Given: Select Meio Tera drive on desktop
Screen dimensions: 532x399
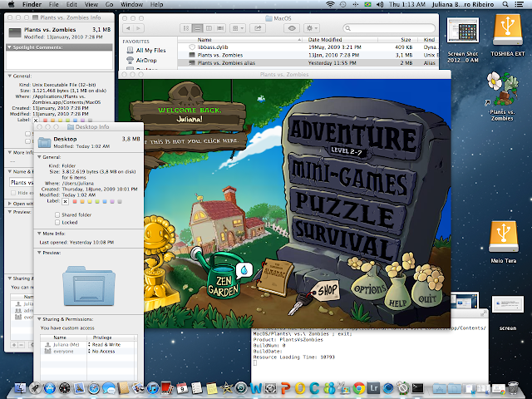Looking at the screenshot, I should coord(504,237).
